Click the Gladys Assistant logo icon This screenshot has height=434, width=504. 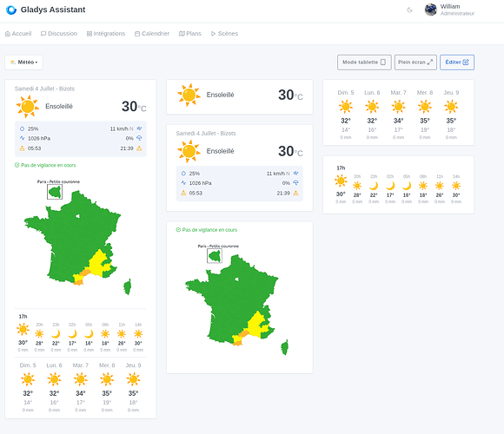pos(11,10)
